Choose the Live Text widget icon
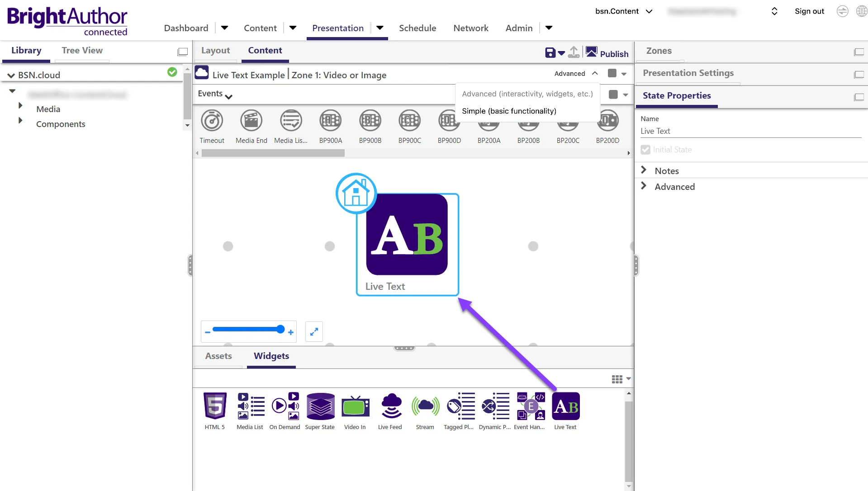This screenshot has height=491, width=868. [x=566, y=406]
